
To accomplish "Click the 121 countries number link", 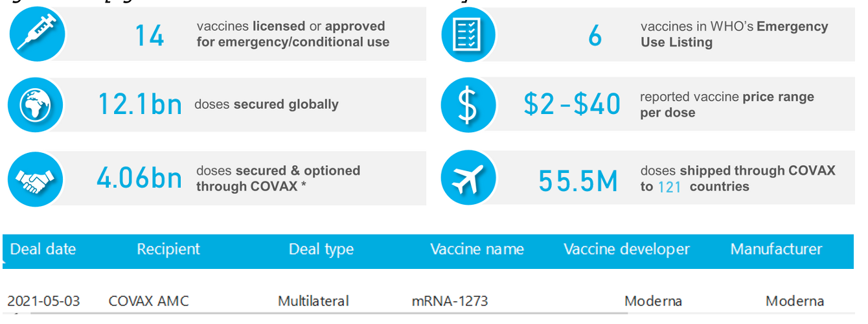I will point(669,187).
